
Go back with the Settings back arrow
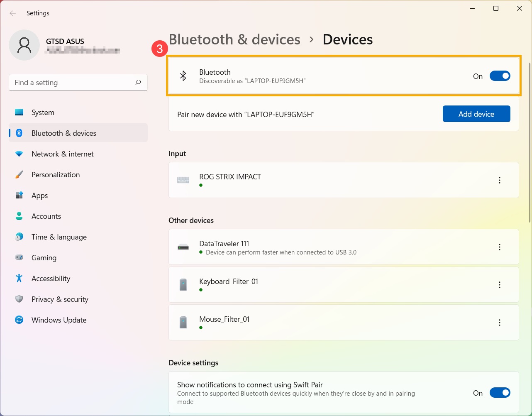(x=13, y=13)
